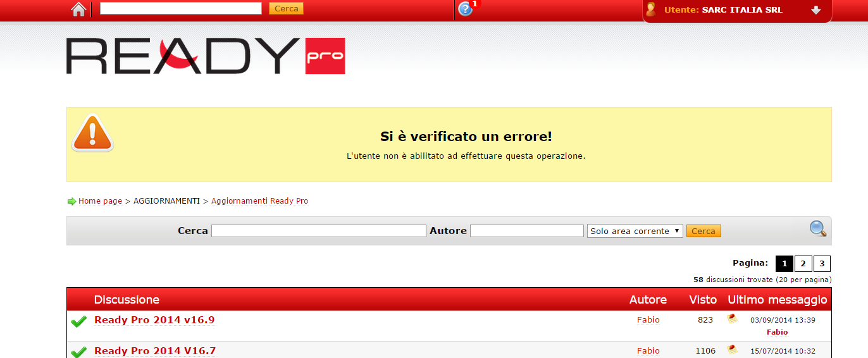This screenshot has height=358, width=868.
Task: Expand user menu with down arrow
Action: pyautogui.click(x=815, y=10)
